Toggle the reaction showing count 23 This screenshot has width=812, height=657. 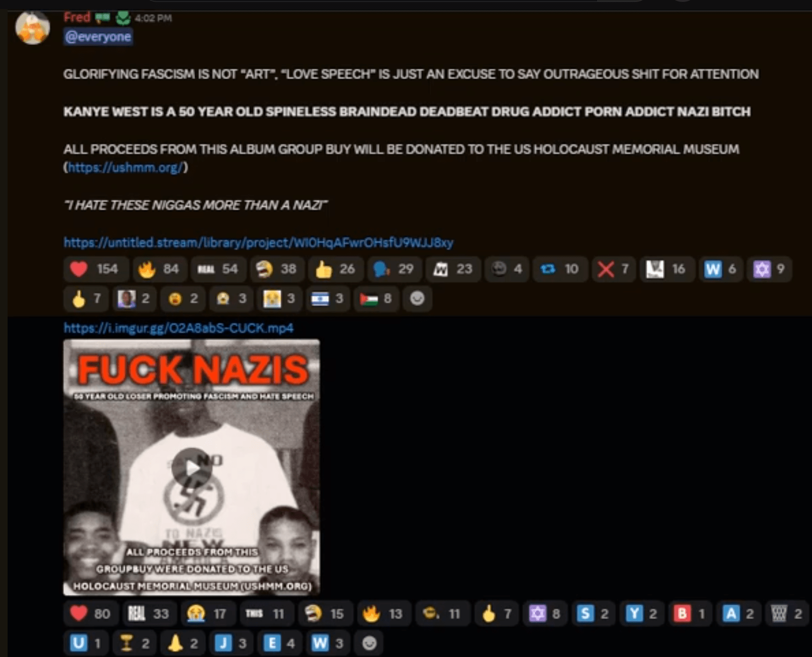coord(453,269)
